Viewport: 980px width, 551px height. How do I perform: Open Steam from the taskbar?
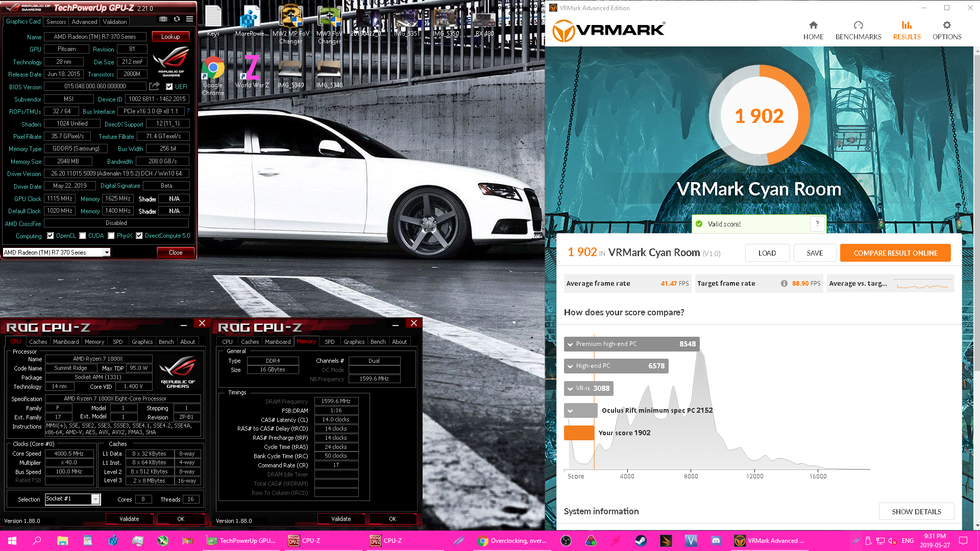tap(641, 540)
